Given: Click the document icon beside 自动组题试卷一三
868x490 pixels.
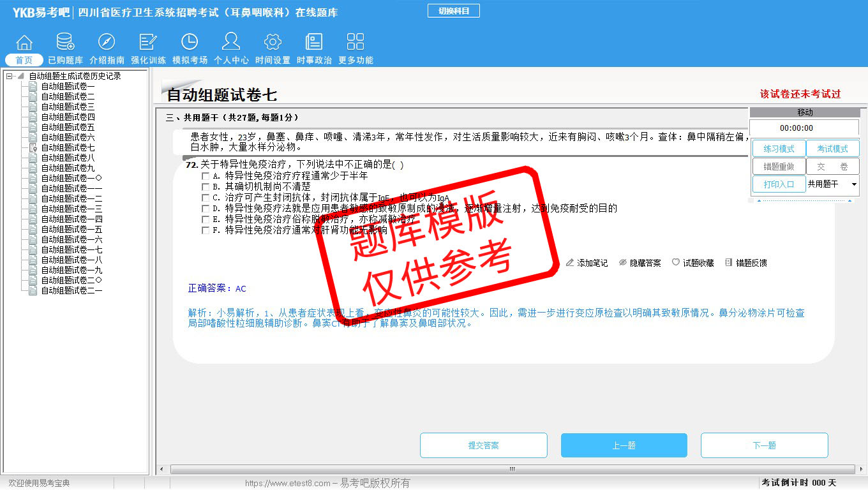Looking at the screenshot, I should coord(33,209).
